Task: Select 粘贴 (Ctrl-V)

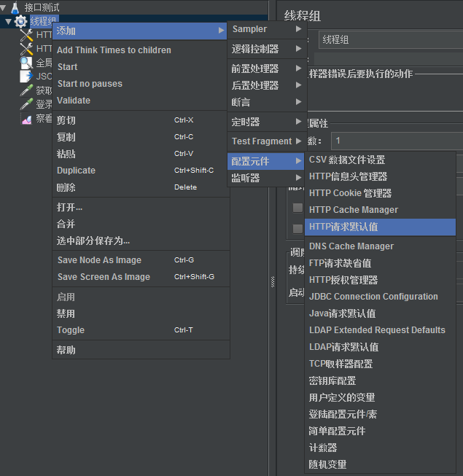Action: (141, 154)
